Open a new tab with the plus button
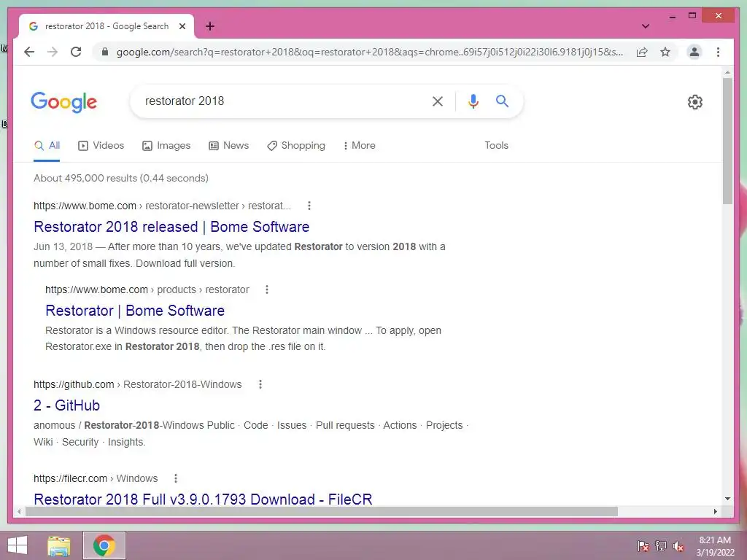 click(210, 26)
